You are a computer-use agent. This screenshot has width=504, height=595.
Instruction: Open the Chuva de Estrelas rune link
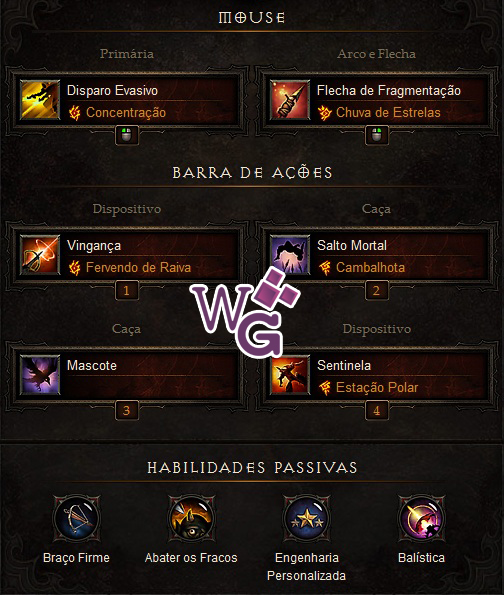pyautogui.click(x=388, y=113)
